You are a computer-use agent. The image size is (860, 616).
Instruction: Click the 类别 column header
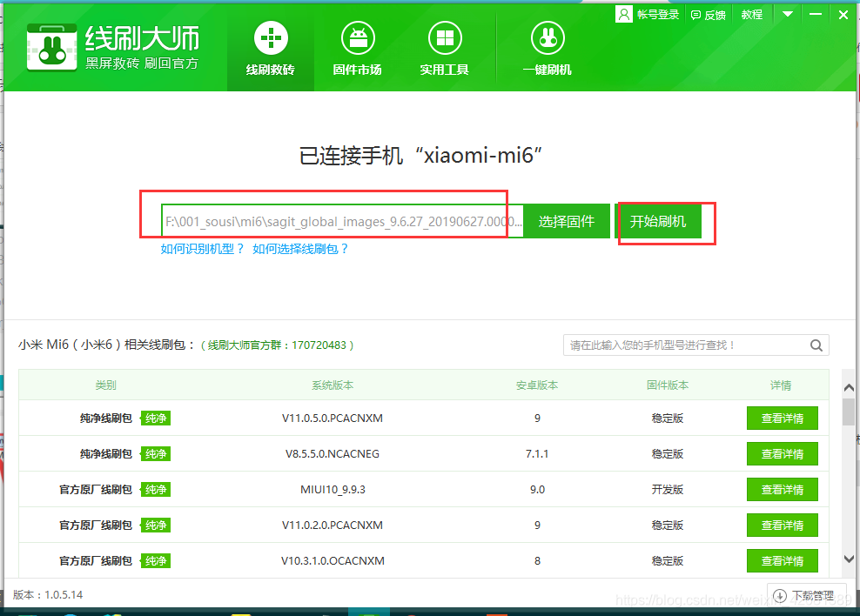106,385
